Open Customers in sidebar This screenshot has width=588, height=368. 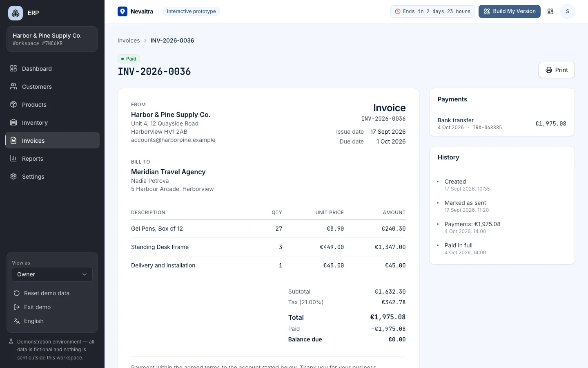(x=52, y=86)
